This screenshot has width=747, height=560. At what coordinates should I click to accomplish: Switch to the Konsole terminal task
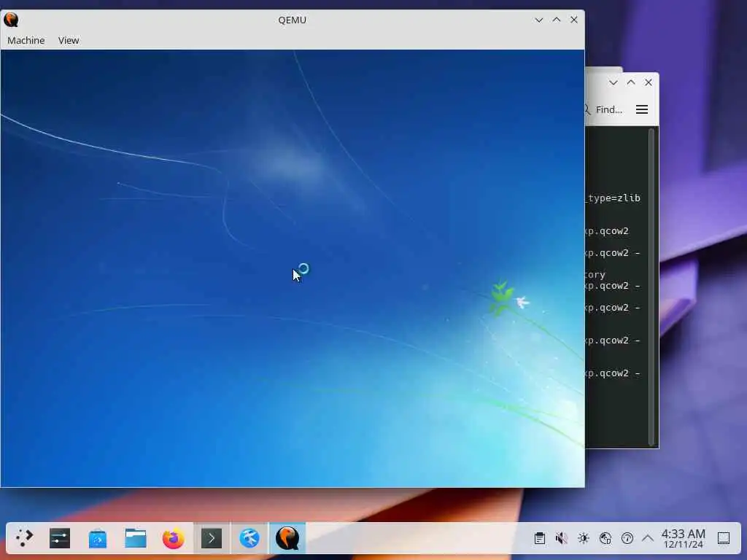[212, 538]
